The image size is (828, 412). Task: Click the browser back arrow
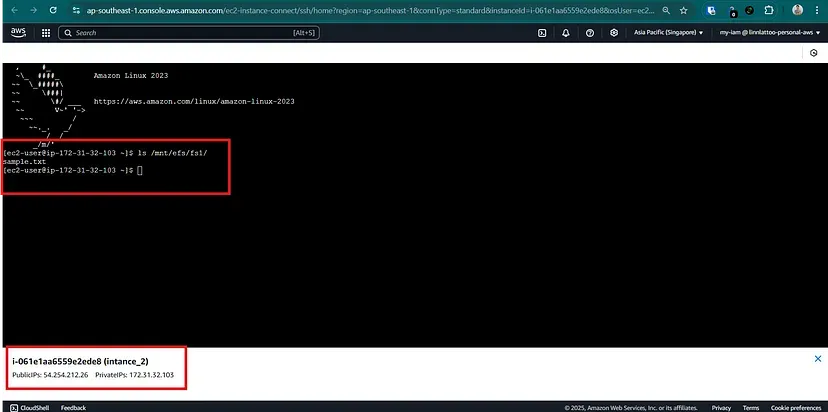pos(14,10)
